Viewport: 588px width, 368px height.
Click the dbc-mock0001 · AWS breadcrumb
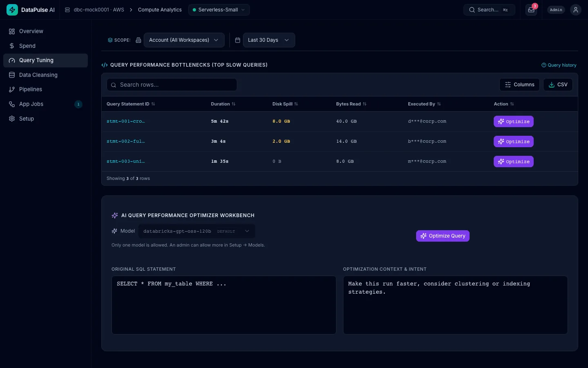tap(94, 10)
